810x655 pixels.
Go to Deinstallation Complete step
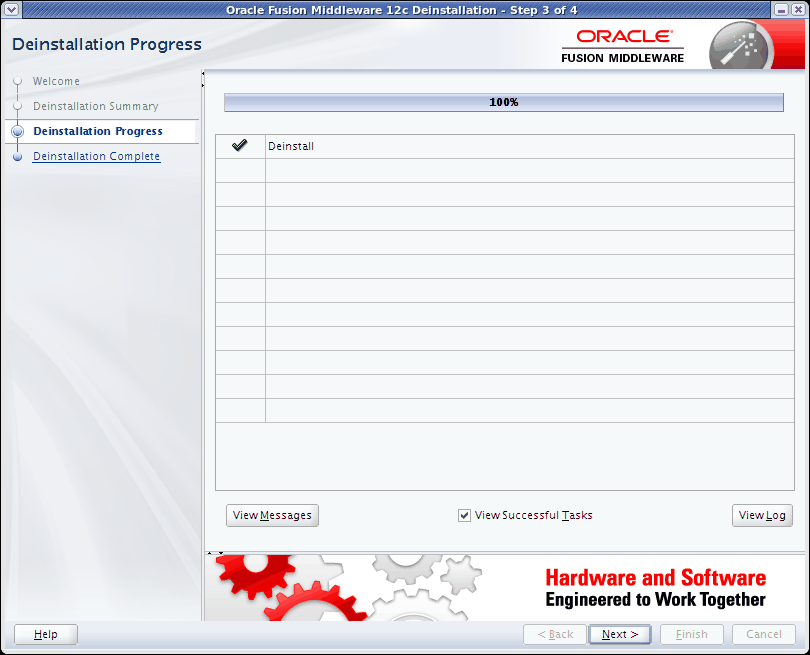click(x=96, y=156)
